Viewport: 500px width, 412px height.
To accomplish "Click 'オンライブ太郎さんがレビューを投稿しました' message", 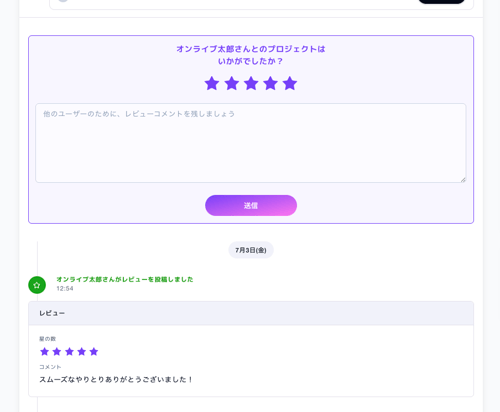I will point(125,279).
